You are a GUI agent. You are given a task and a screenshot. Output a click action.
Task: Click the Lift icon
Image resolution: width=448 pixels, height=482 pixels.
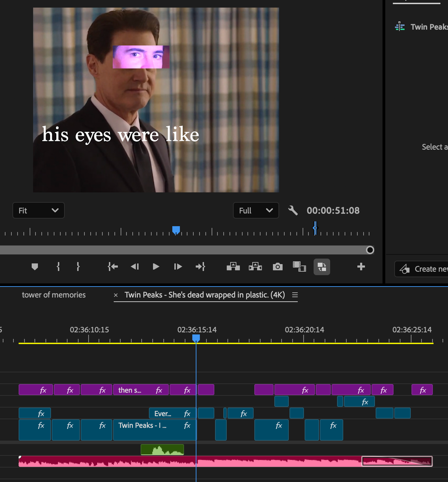pyautogui.click(x=233, y=267)
